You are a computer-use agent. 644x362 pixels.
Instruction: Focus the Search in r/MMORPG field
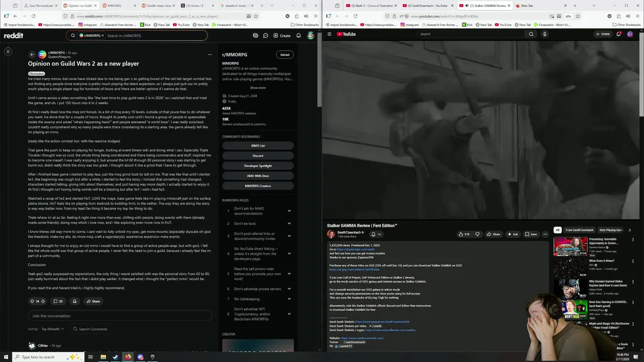pyautogui.click(x=155, y=36)
